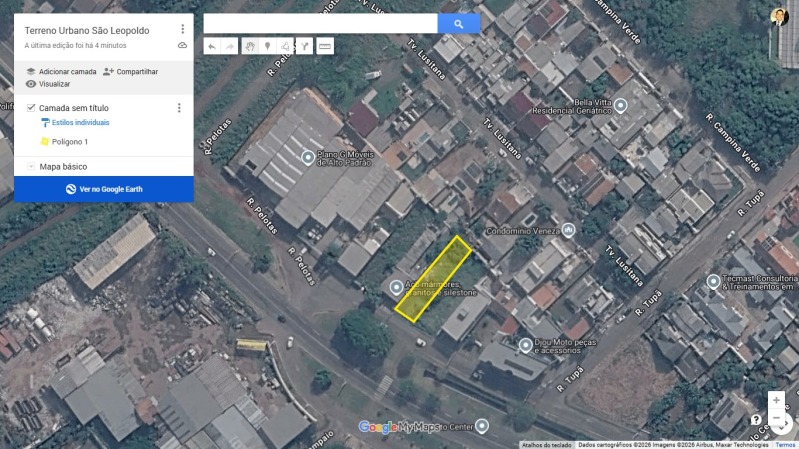Click Visualizar
The height and width of the screenshot is (449, 799).
pos(55,84)
